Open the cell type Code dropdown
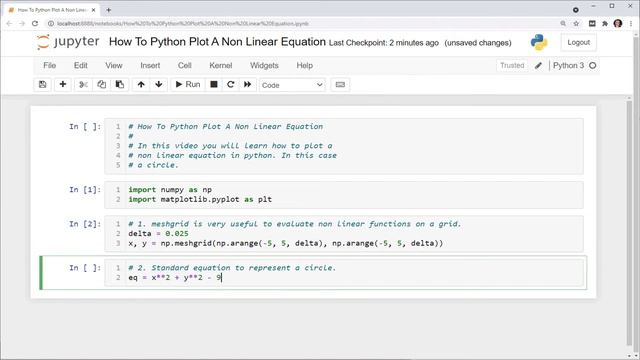Viewport: 640px width, 360px height. pos(292,85)
